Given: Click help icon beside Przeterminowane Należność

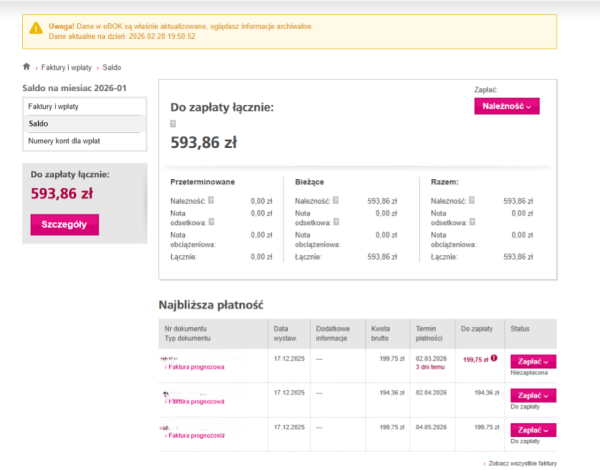Looking at the screenshot, I should [213, 201].
